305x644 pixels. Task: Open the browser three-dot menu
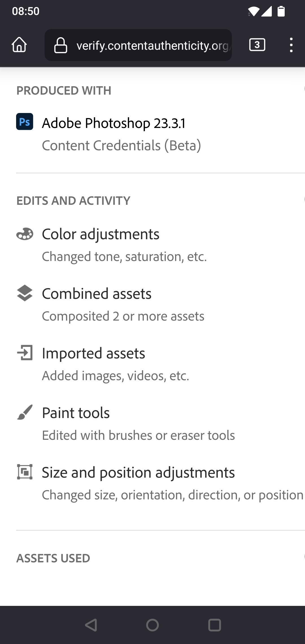(291, 45)
